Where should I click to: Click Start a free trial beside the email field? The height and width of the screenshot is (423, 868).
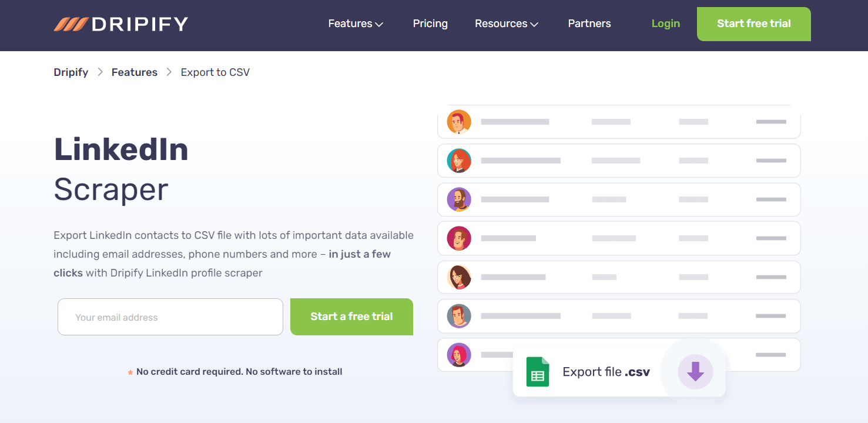351,317
